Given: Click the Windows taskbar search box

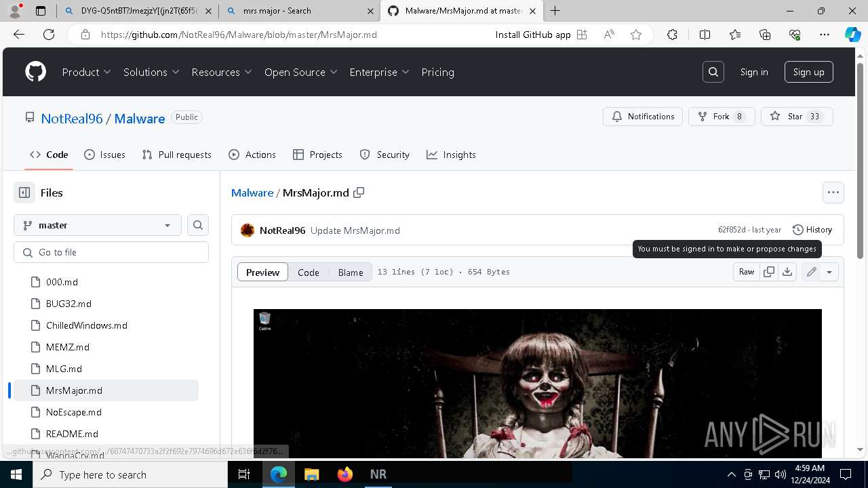Looking at the screenshot, I should tap(130, 474).
